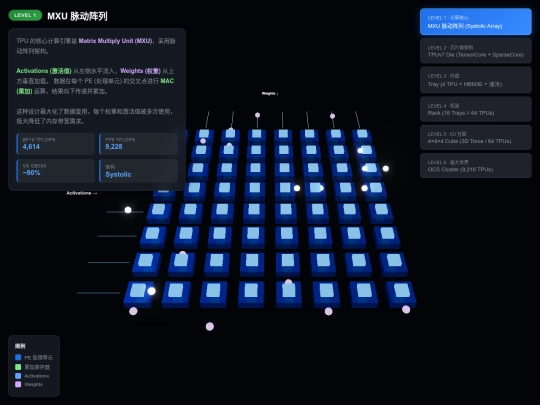This screenshot has height=405, width=540.
Task: Select the BF16 TFLOPS 4,614 stat card
Action: click(x=55, y=144)
